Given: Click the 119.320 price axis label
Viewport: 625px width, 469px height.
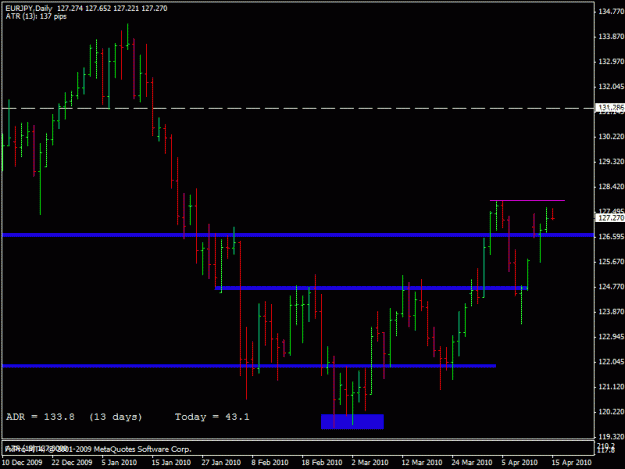Looking at the screenshot, I should click(x=611, y=437).
